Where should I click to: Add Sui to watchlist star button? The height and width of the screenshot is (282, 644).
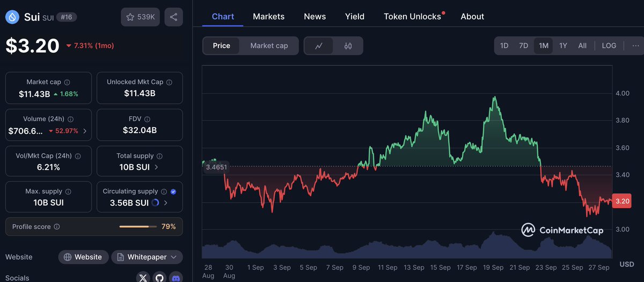click(x=140, y=17)
